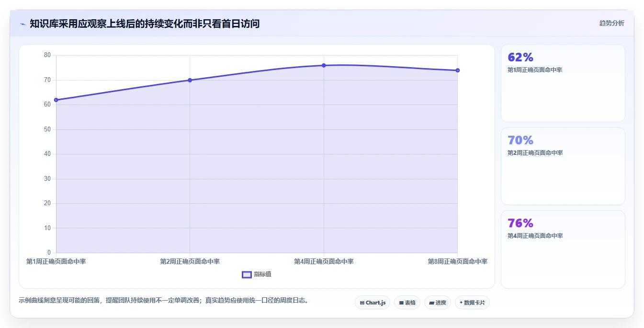Click card caption 第4周正确页面命中率 under 76%
The width and height of the screenshot is (644, 328).
535,236
